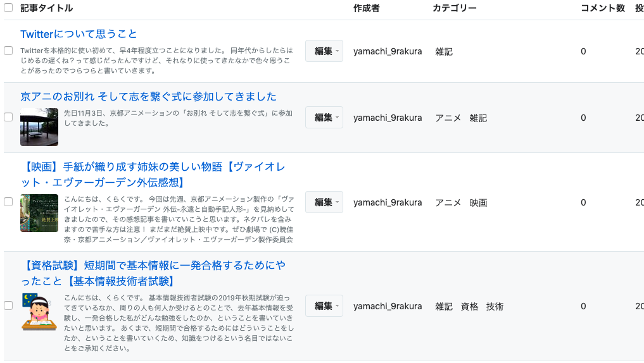Click アニメ category in 京アニ row

(x=448, y=118)
